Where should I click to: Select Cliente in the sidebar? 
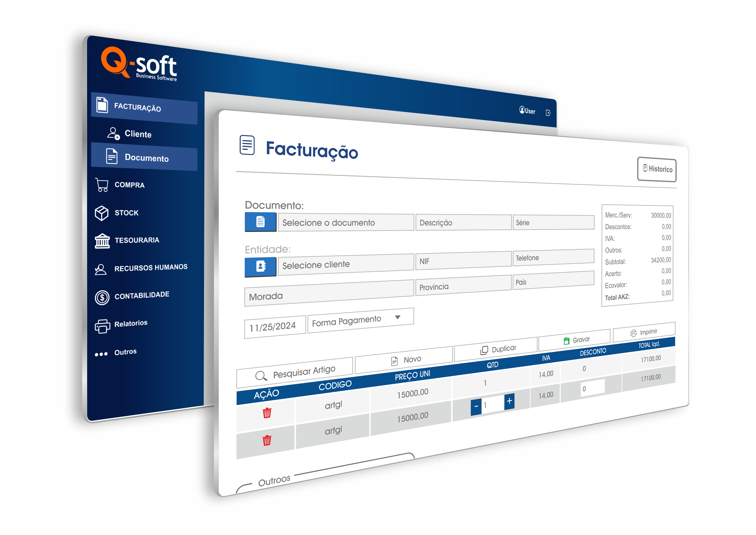click(x=138, y=134)
